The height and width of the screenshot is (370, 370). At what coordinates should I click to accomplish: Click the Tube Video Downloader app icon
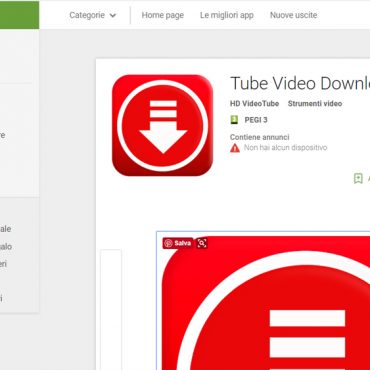pos(162,125)
